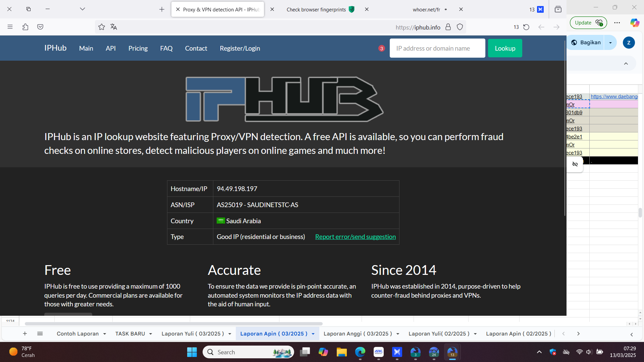
Task: Open the tab list dropdown chevron
Action: click(83, 9)
